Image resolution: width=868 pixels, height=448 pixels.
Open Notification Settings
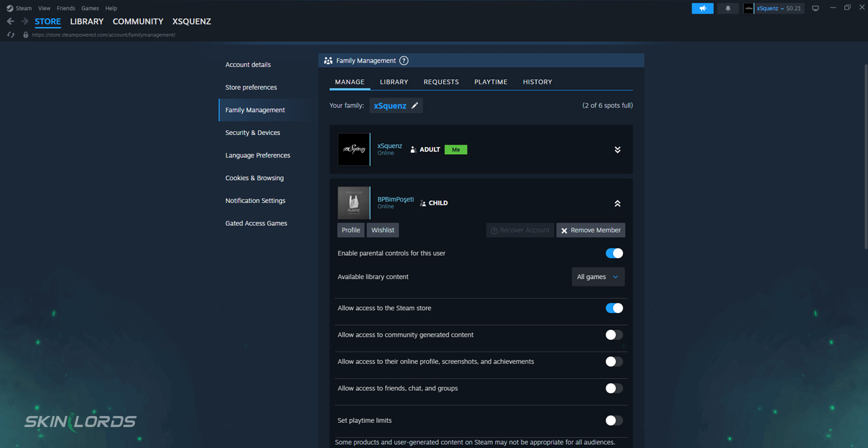click(255, 201)
